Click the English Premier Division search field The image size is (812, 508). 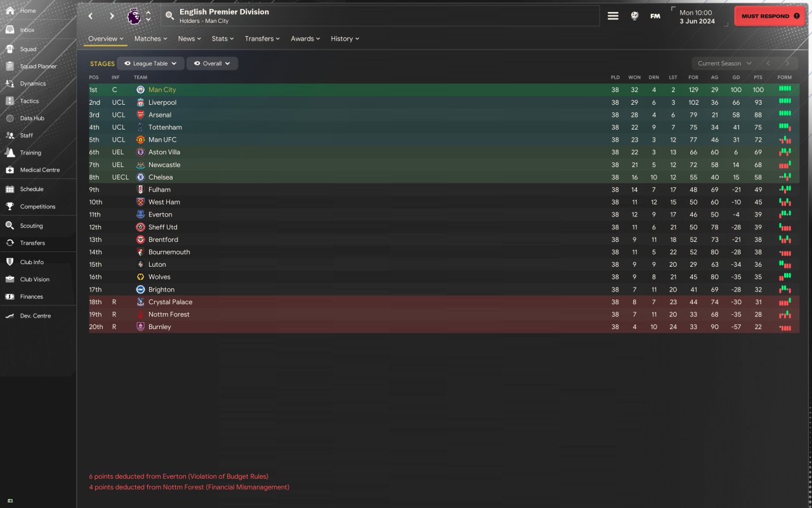click(381, 16)
